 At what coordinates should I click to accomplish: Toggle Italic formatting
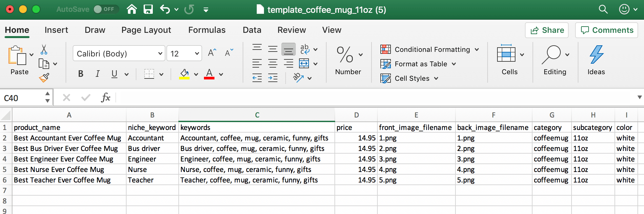coord(97,74)
